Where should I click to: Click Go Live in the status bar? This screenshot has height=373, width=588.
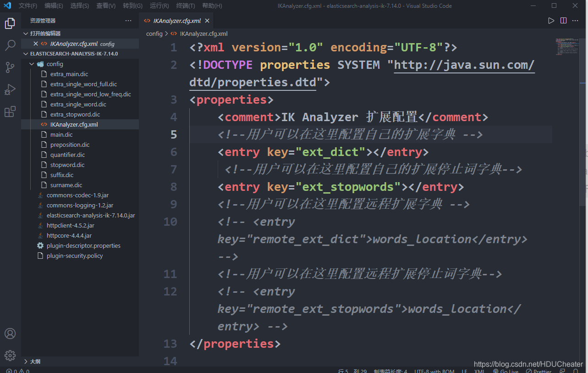pos(506,371)
